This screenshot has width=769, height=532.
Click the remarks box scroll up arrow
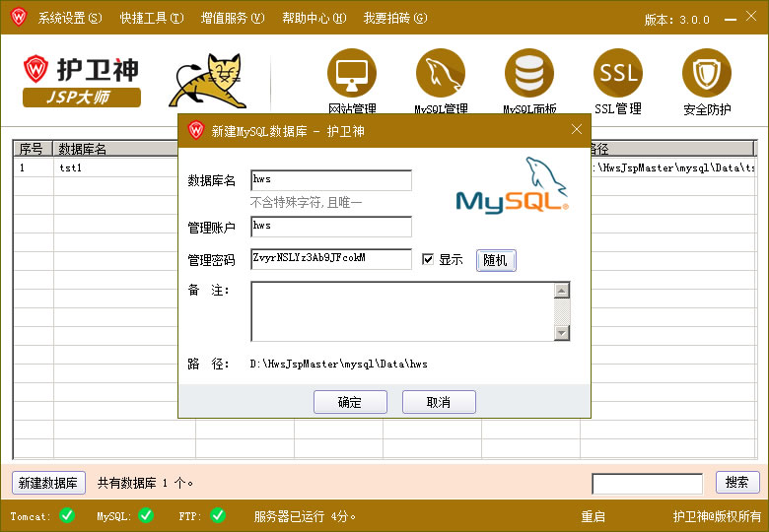562,291
